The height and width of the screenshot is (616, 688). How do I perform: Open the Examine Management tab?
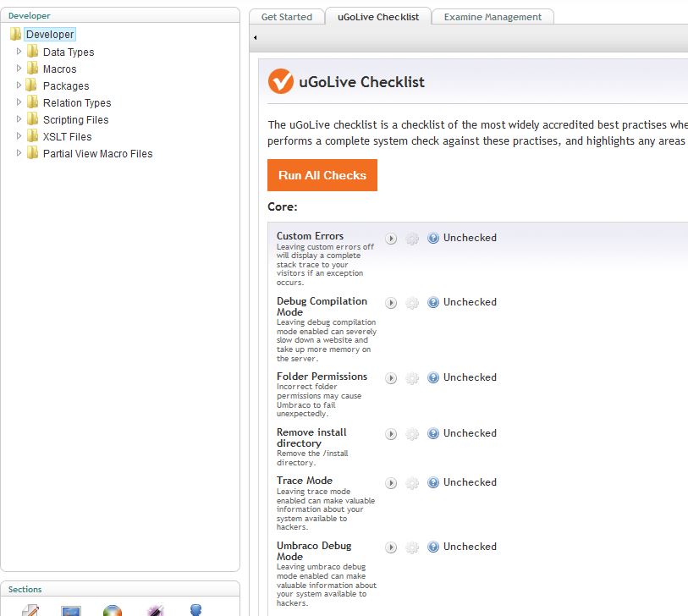pyautogui.click(x=493, y=17)
